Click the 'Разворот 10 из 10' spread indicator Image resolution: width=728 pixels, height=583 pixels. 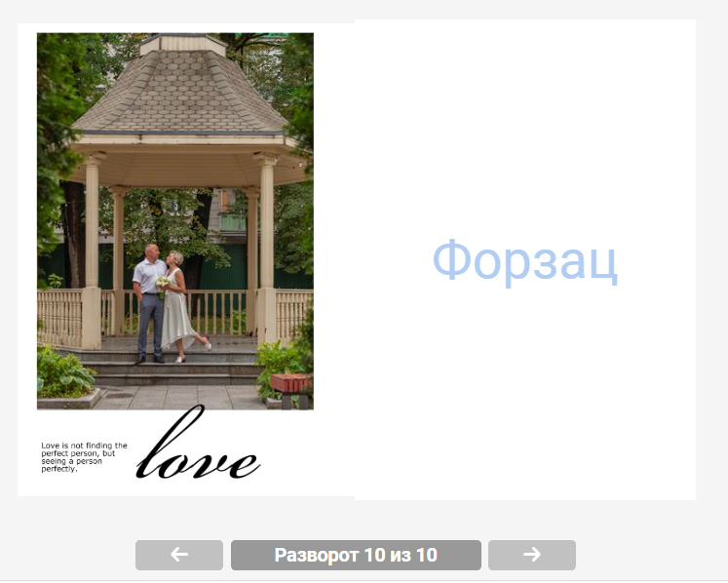pos(356,555)
